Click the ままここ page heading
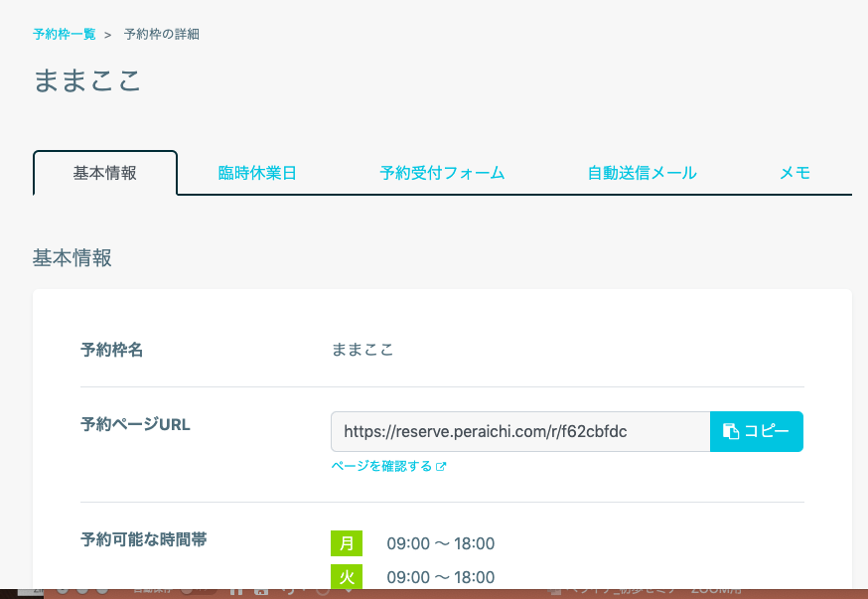This screenshot has height=599, width=868. [x=87, y=80]
